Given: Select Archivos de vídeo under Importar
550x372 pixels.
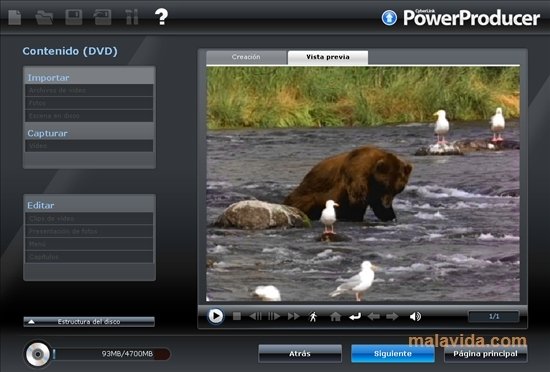Looking at the screenshot, I should pos(89,90).
